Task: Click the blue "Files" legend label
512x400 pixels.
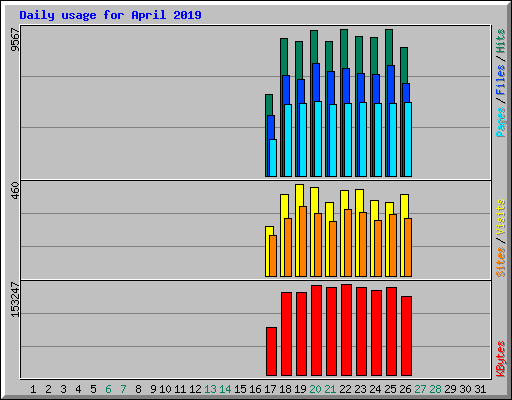Action: point(500,80)
